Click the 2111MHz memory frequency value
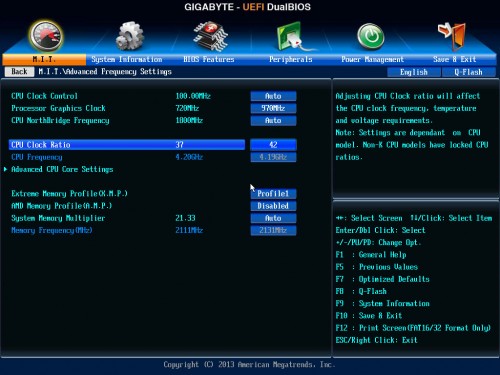The height and width of the screenshot is (375, 500). [189, 230]
